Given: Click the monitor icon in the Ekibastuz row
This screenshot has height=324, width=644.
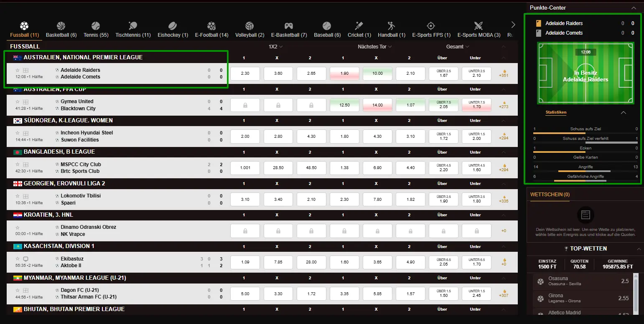Looking at the screenshot, I should [x=25, y=259].
